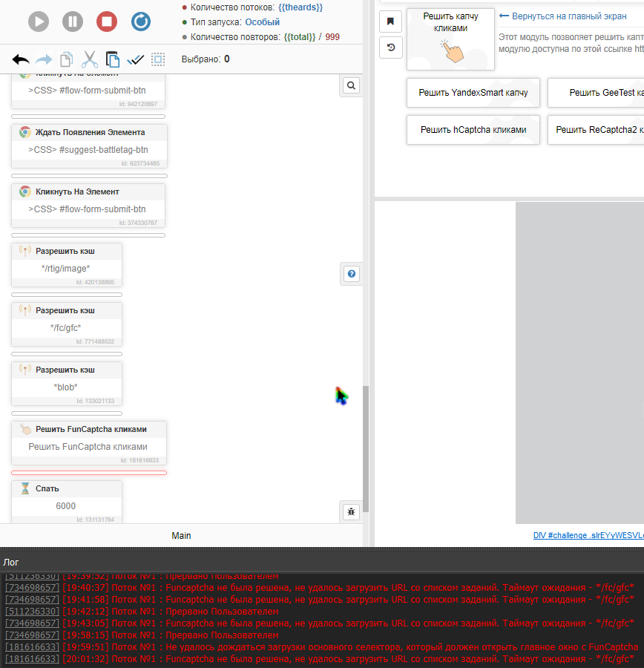Open the action search magnifier
This screenshot has height=668, width=644.
352,85
